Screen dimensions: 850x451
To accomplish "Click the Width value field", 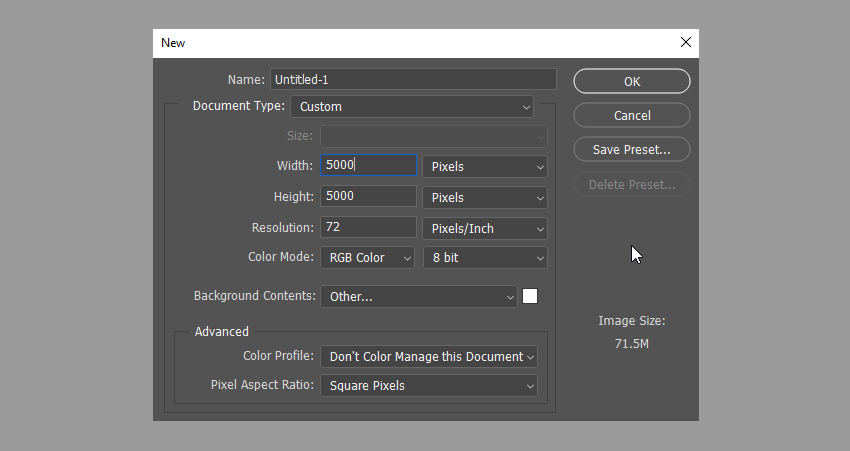I will pyautogui.click(x=368, y=166).
